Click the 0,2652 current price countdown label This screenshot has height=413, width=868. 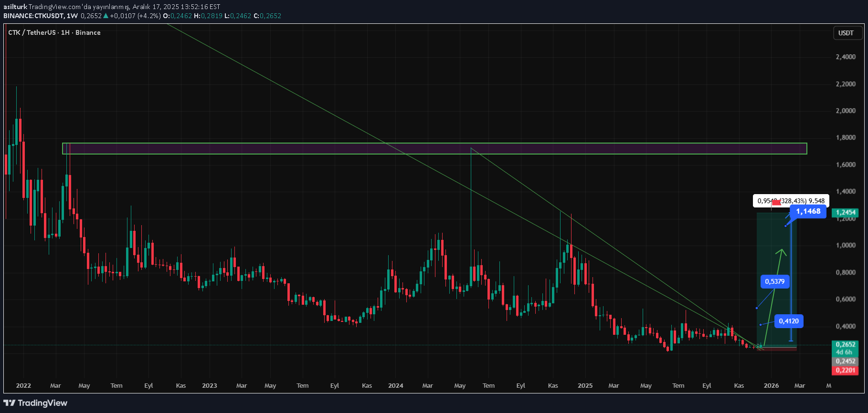pyautogui.click(x=845, y=348)
